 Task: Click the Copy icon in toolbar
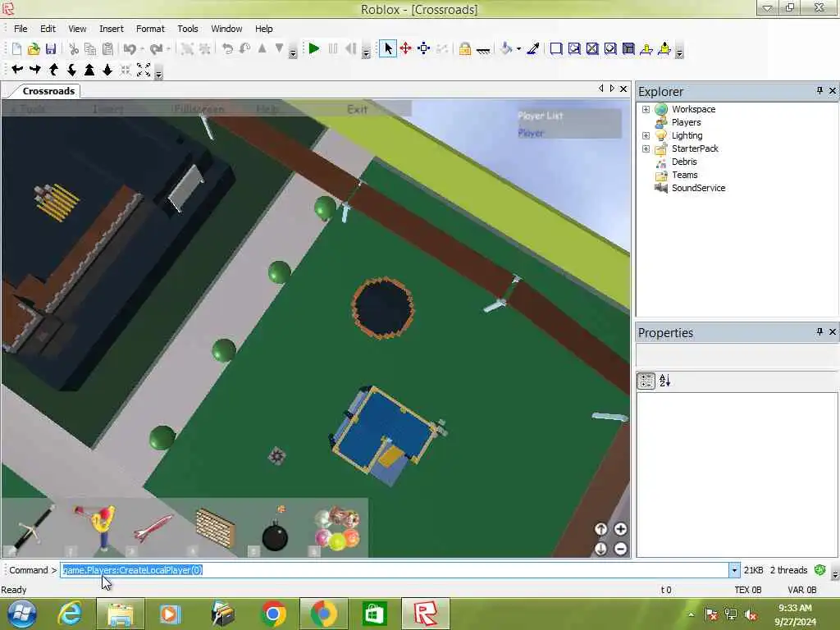tap(90, 48)
